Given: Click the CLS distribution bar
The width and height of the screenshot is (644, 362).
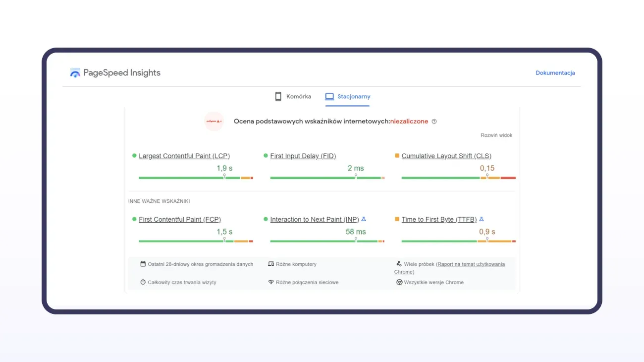Looking at the screenshot, I should pos(459,178).
